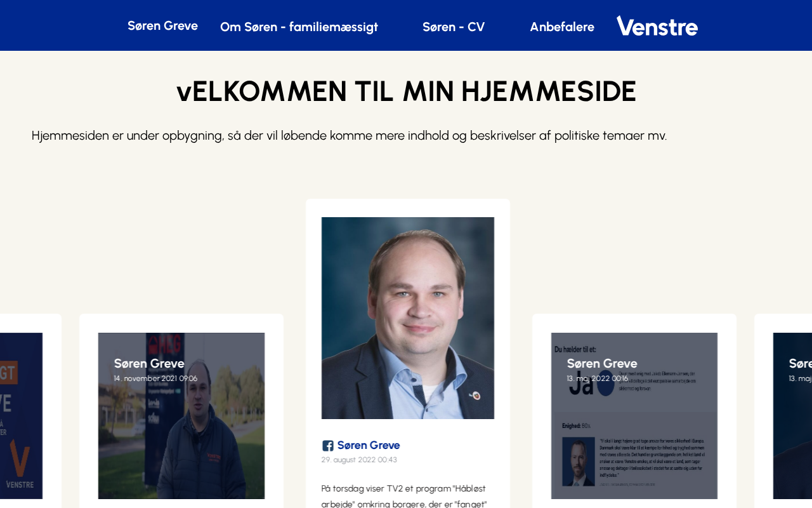
Task: Open Om Søren - familiemæssigt page
Action: 299,27
